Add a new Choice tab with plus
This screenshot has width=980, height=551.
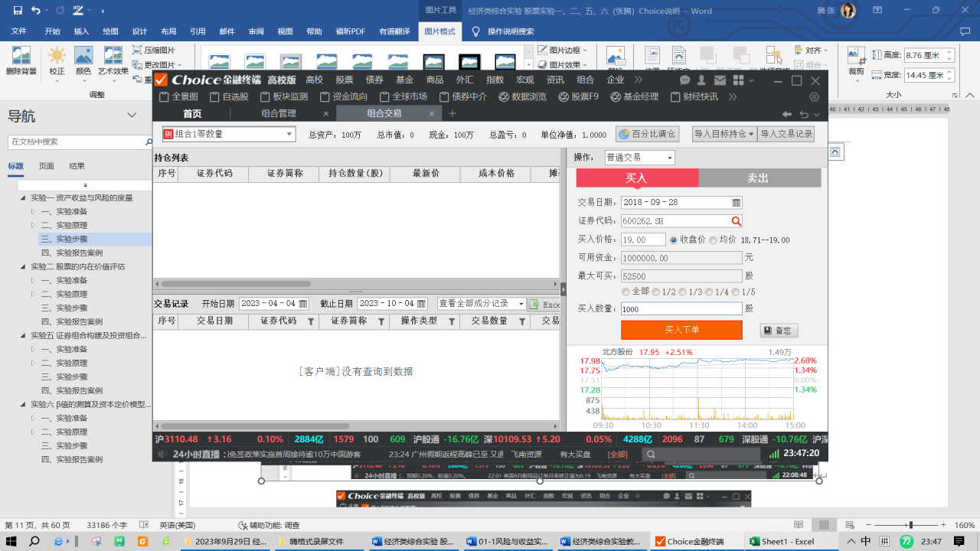[x=452, y=113]
